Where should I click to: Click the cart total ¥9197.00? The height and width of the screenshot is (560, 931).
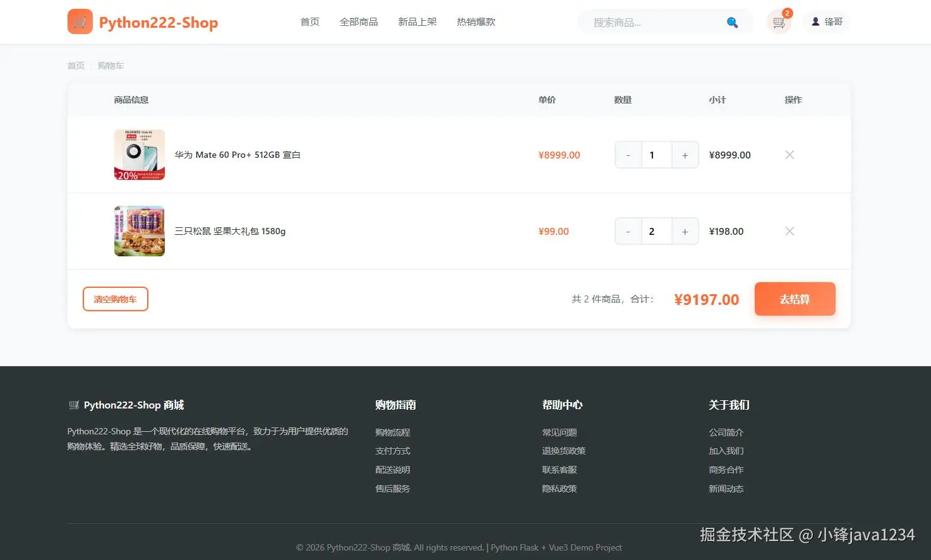point(707,299)
